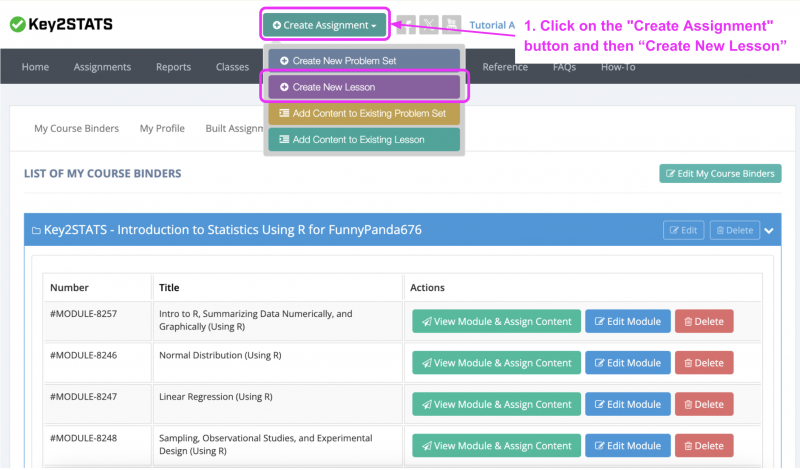The width and height of the screenshot is (800, 470).
Task: Click the Key2STATS checkmark logo
Action: coord(17,24)
